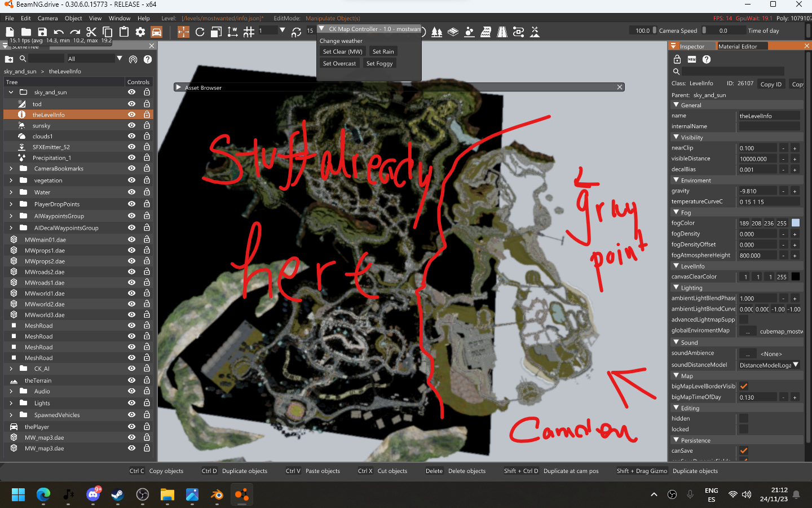Expand the SpawnedVehicles folder
Viewport: 812px width, 508px height.
point(11,415)
